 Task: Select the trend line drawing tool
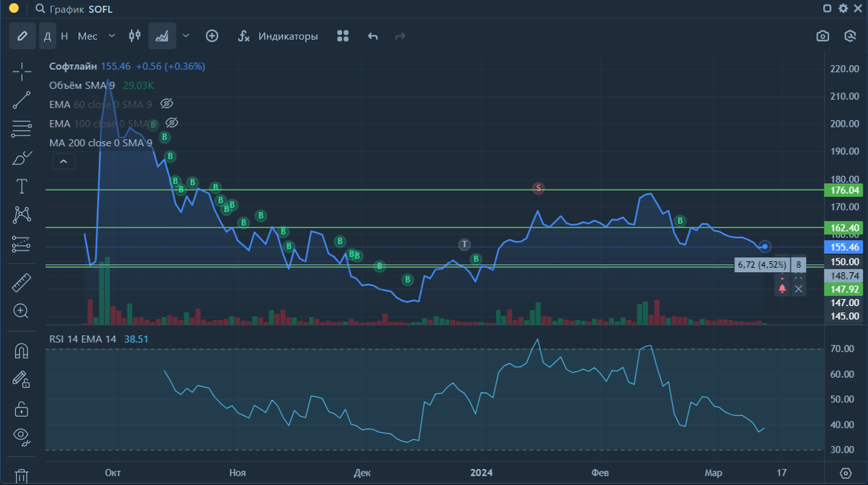pyautogui.click(x=22, y=100)
